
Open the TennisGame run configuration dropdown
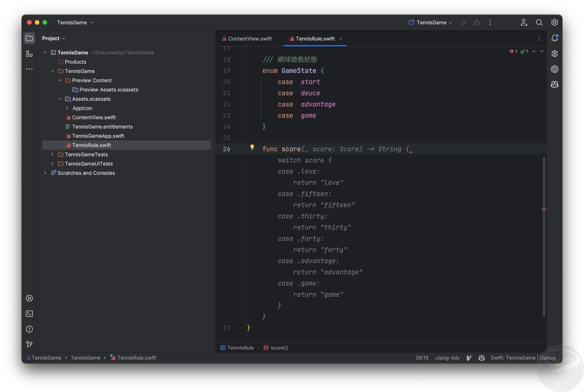pyautogui.click(x=429, y=22)
